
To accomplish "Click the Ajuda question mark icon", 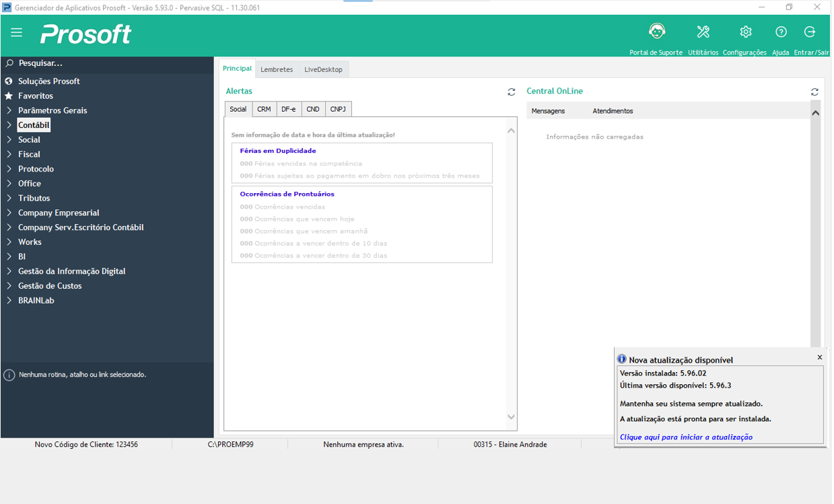I will coord(781,32).
